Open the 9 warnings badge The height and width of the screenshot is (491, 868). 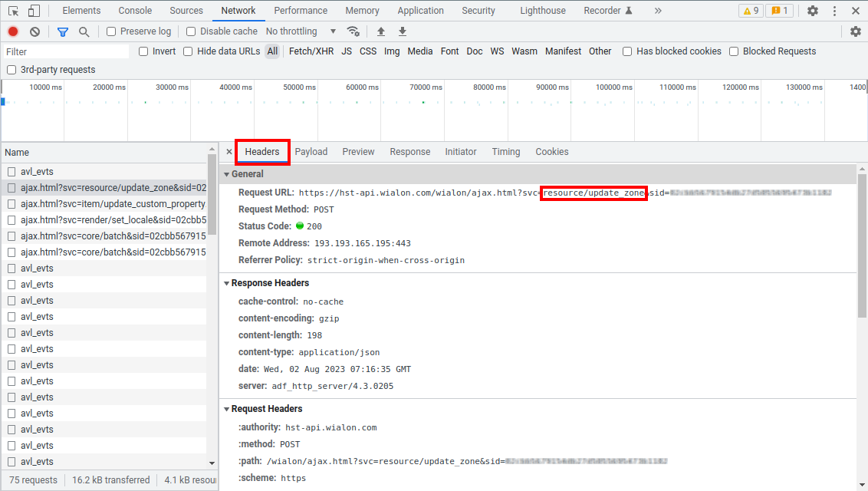tap(751, 11)
